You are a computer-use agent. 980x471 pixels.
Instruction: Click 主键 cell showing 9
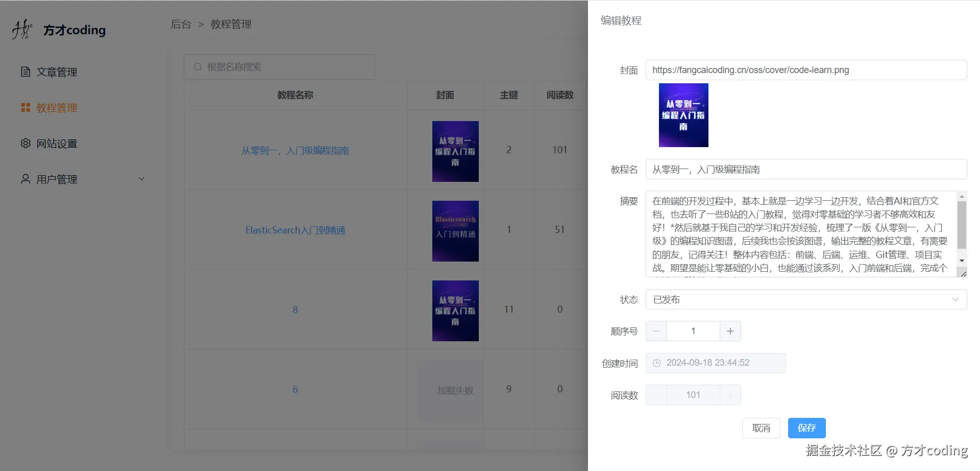tap(509, 389)
